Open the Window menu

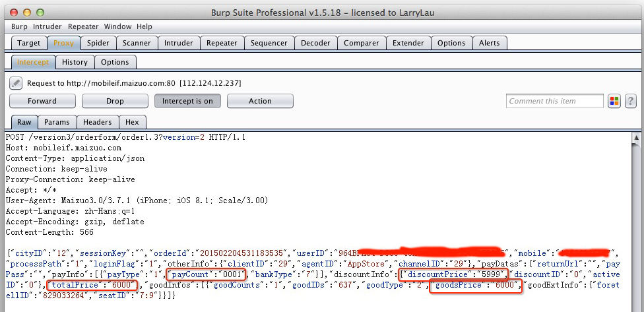(117, 26)
